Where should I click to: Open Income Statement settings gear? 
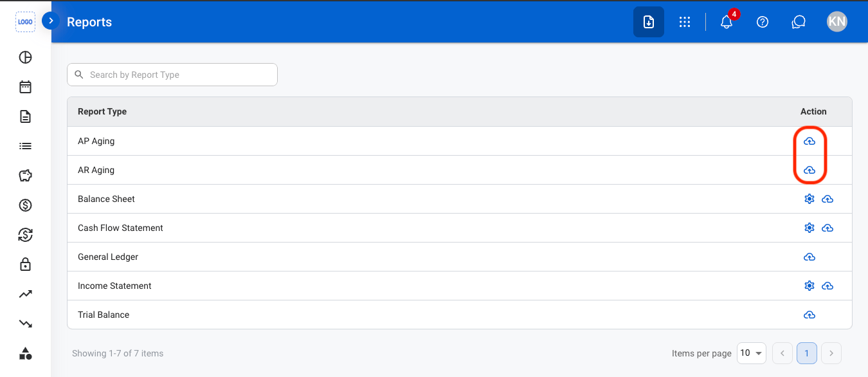(809, 286)
